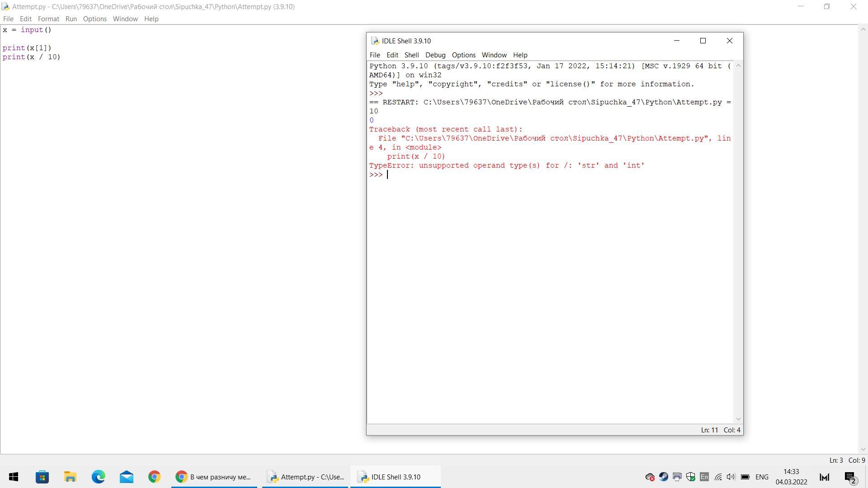Open the Shell menu in IDLE Shell
Image resolution: width=868 pixels, height=488 pixels.
point(411,55)
